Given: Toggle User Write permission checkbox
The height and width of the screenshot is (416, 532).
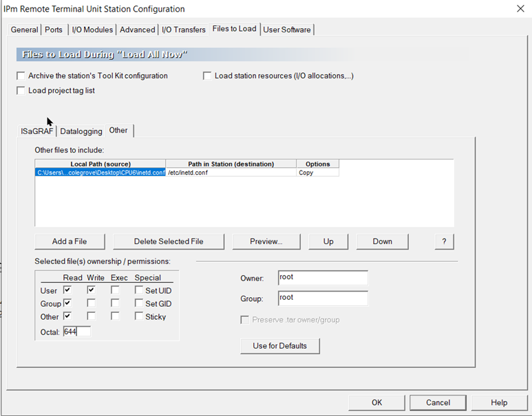Looking at the screenshot, I should pyautogui.click(x=91, y=290).
